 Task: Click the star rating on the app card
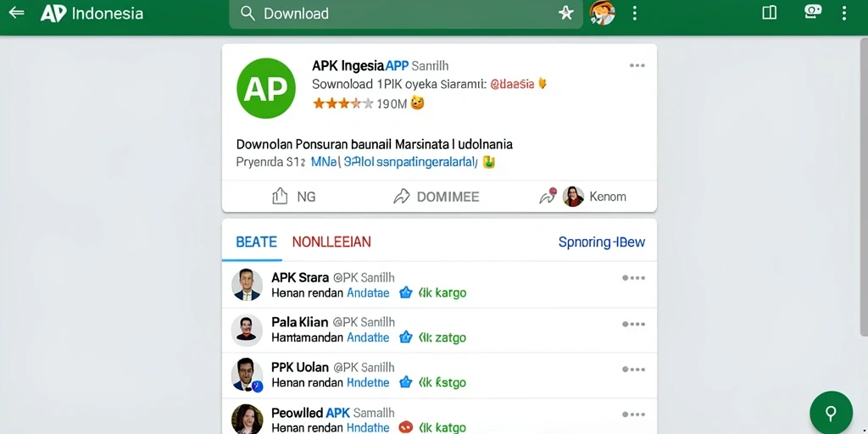343,103
